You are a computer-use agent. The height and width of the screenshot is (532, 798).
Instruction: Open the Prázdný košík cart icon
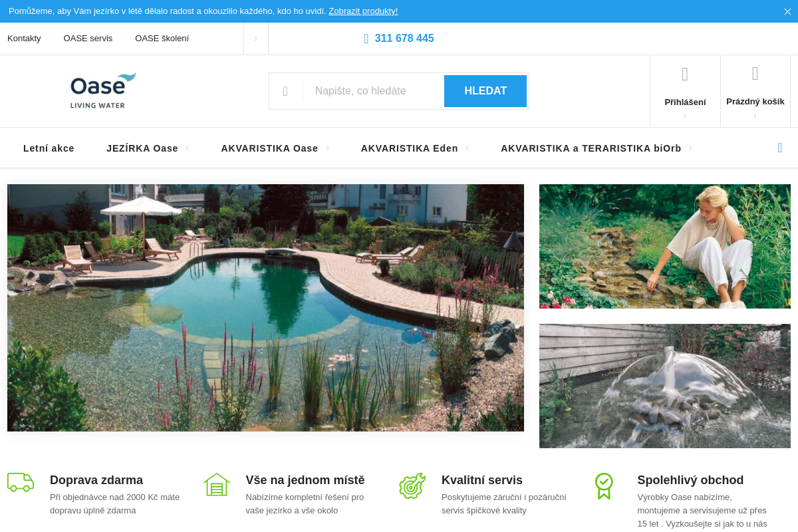tap(755, 73)
